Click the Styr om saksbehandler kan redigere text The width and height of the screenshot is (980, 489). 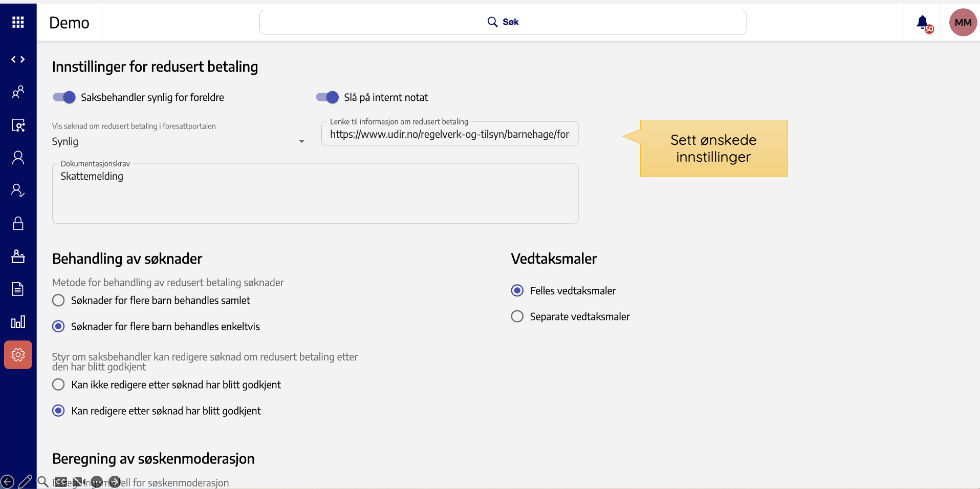tap(205, 362)
